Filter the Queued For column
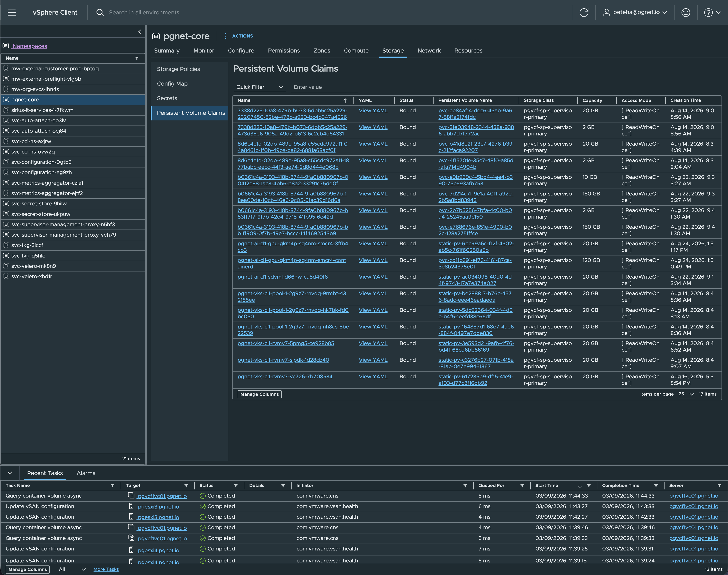The width and height of the screenshot is (728, 575). point(522,485)
